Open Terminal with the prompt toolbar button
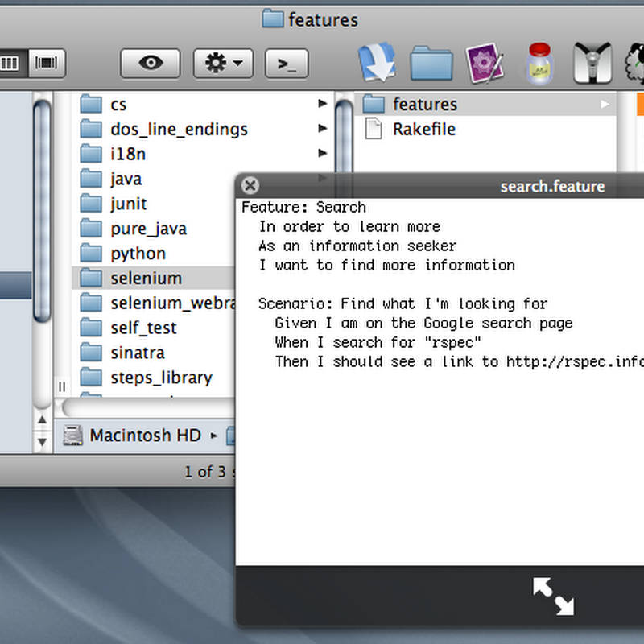Viewport: 644px width, 644px height. pyautogui.click(x=287, y=64)
